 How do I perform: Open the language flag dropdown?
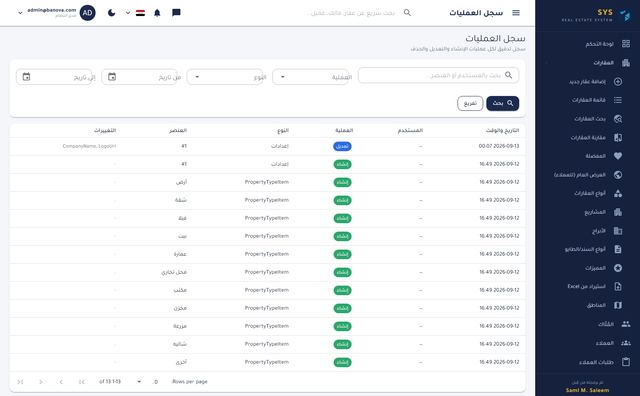136,13
